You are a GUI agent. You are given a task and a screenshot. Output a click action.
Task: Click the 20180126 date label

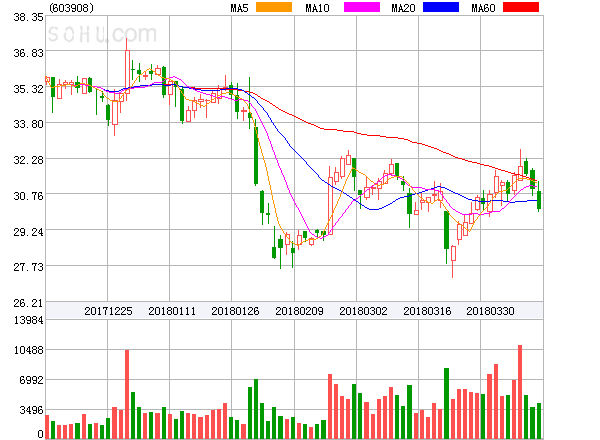[235, 311]
